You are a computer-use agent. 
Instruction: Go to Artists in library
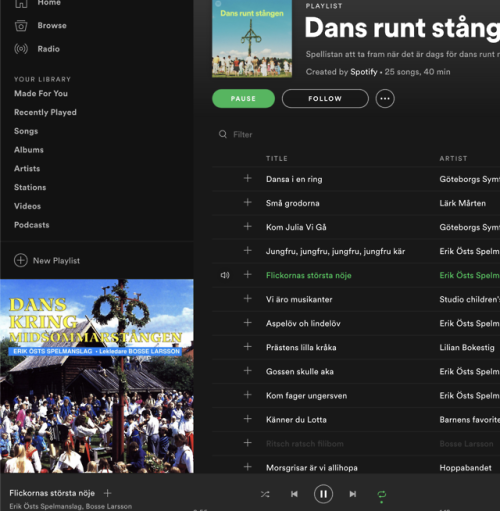(x=27, y=168)
